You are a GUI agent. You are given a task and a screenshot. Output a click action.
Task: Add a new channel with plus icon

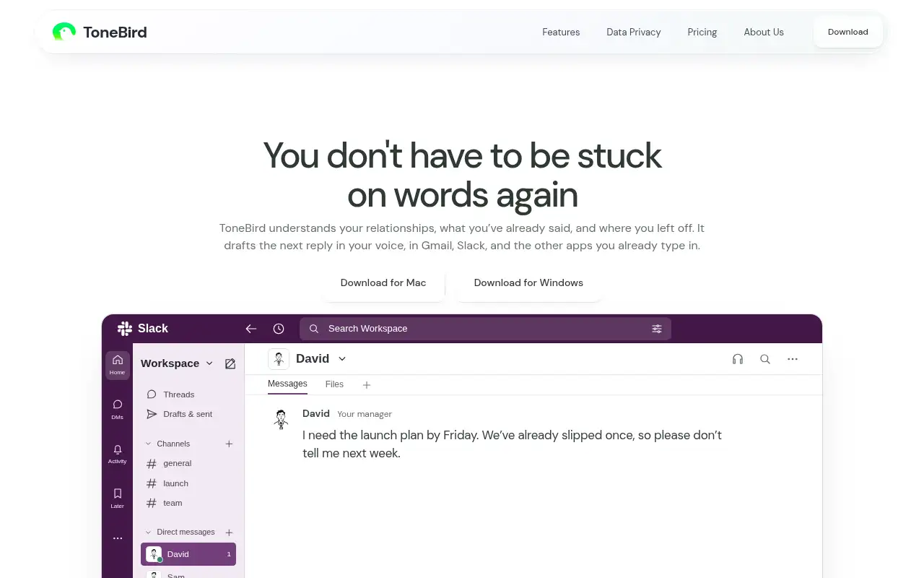pos(229,444)
